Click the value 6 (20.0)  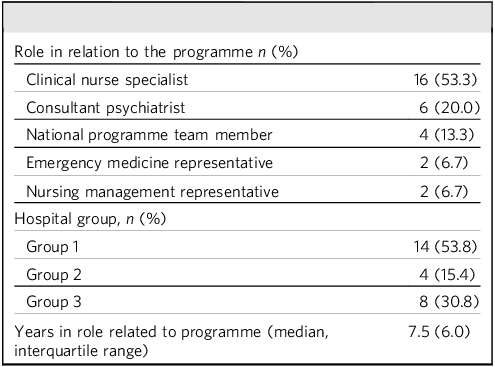449,108
